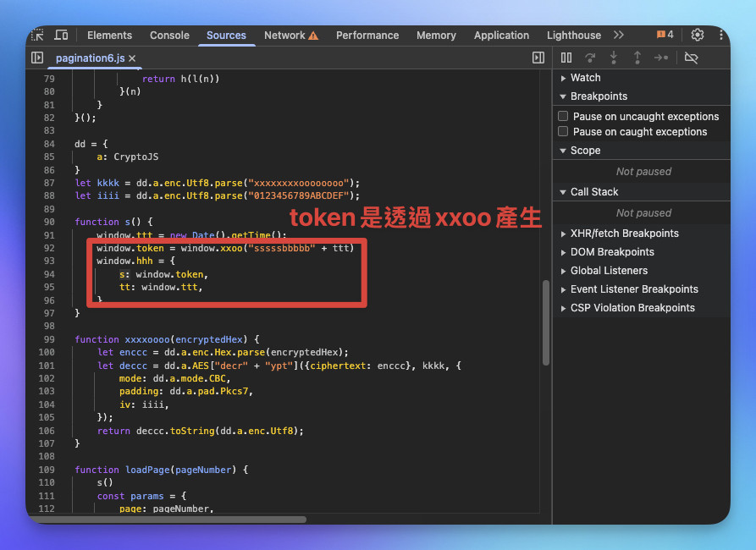Image resolution: width=756 pixels, height=550 pixels.
Task: Deactivate all breakpoints icon
Action: click(x=691, y=58)
